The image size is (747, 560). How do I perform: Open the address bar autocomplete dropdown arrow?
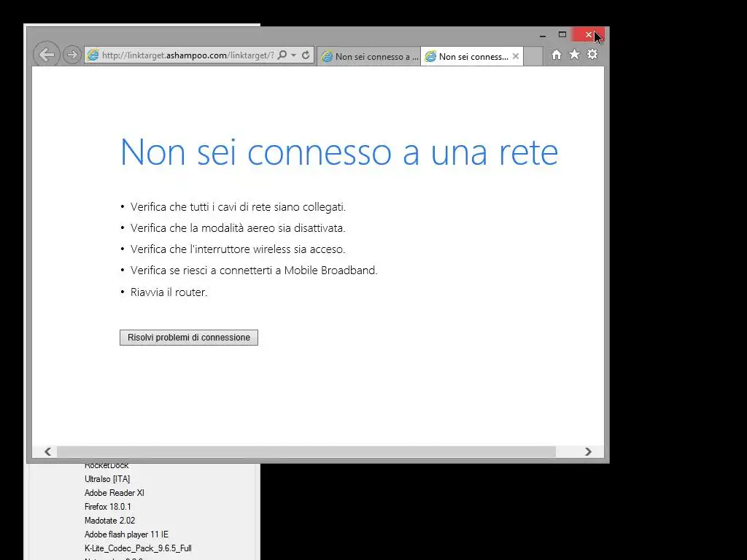[x=294, y=55]
